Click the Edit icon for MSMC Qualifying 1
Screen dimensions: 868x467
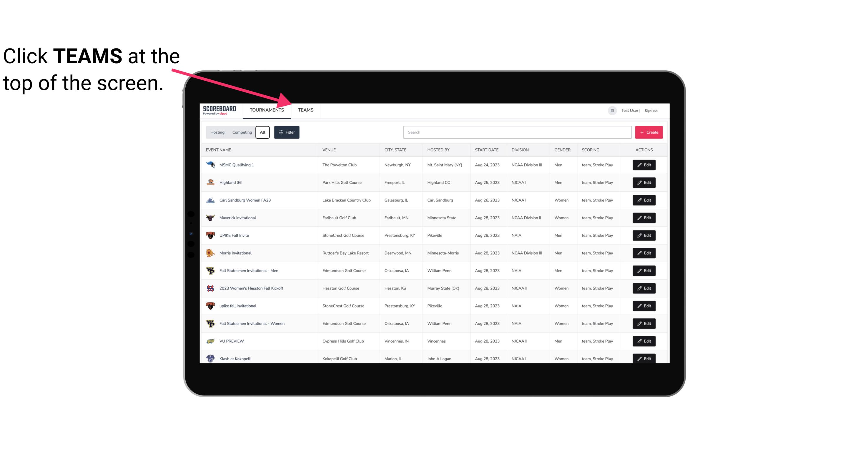pyautogui.click(x=644, y=165)
